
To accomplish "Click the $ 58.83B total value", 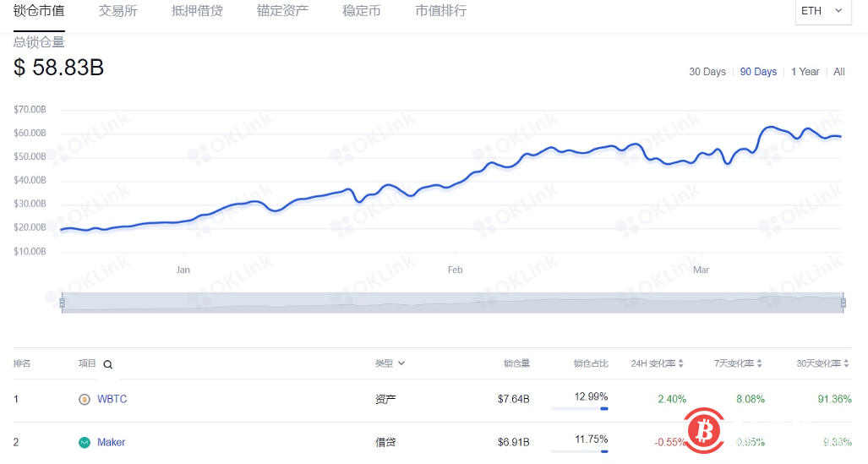I will tap(58, 68).
